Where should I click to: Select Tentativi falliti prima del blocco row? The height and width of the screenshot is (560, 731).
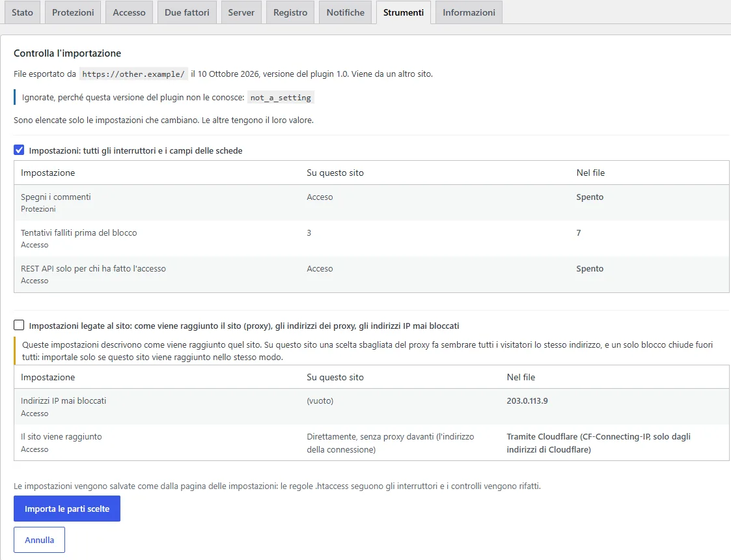(372, 239)
